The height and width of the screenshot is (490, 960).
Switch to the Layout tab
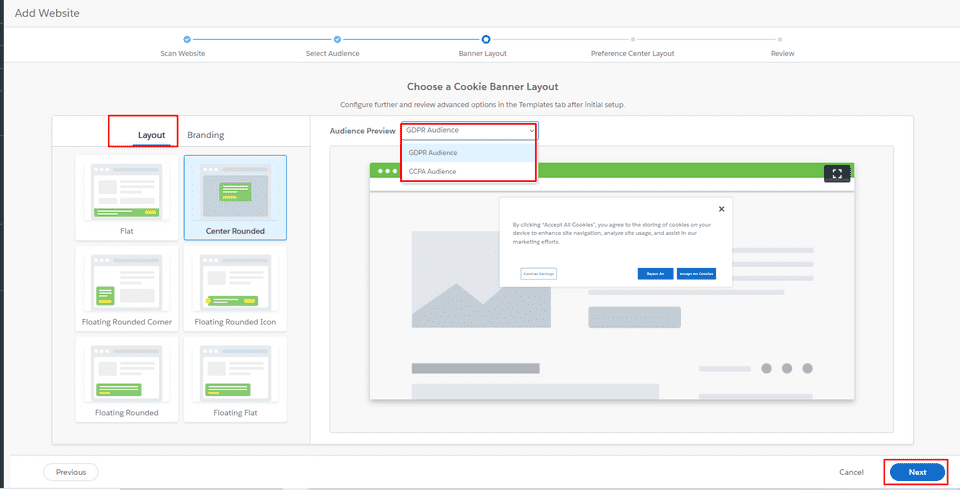coord(152,135)
